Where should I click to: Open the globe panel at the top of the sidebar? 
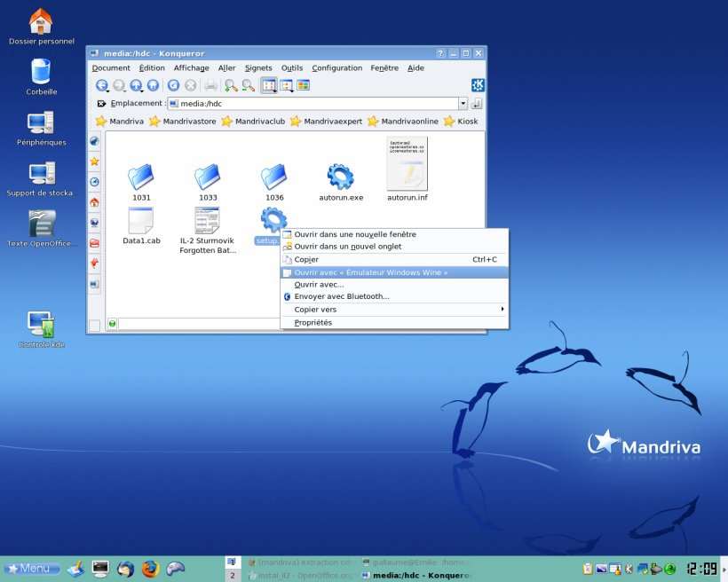[94, 141]
